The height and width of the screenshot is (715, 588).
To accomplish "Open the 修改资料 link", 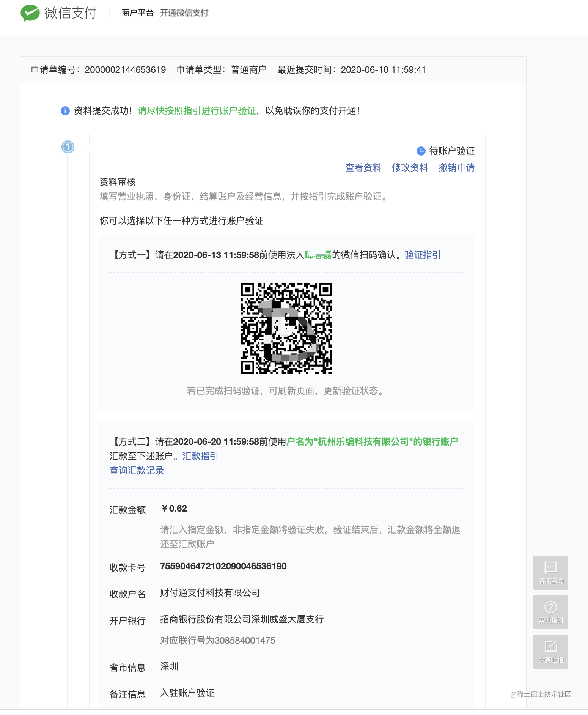I will [410, 168].
